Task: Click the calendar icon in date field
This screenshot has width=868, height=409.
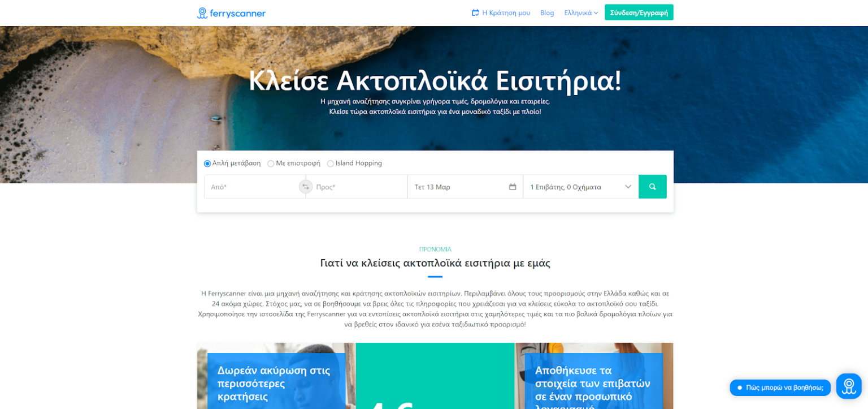Action: click(513, 187)
